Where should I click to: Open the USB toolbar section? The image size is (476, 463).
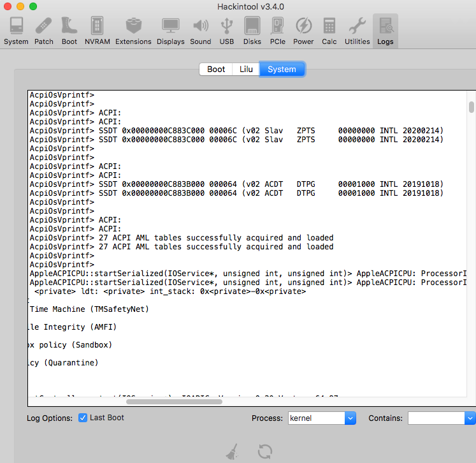(x=227, y=31)
